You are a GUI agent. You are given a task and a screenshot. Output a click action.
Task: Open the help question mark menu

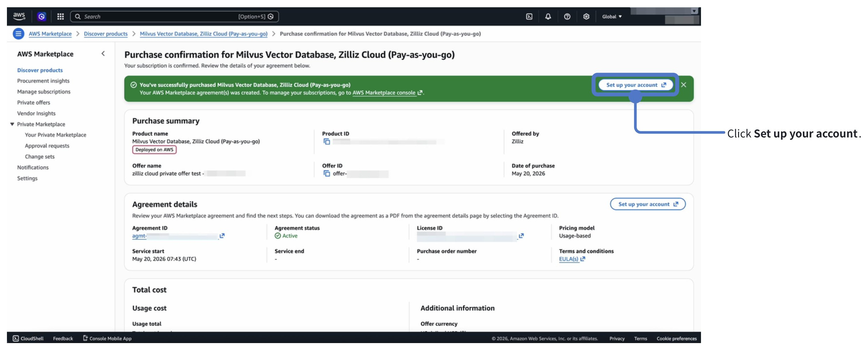click(x=567, y=16)
